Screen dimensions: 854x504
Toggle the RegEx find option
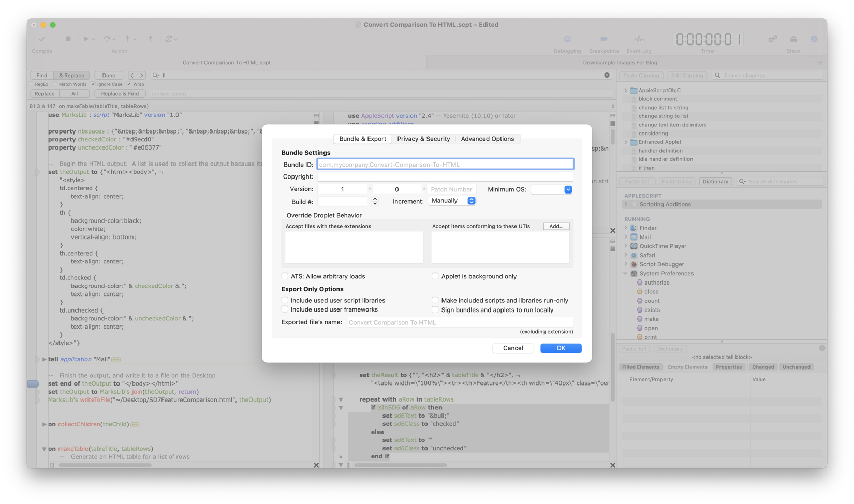(x=32, y=84)
